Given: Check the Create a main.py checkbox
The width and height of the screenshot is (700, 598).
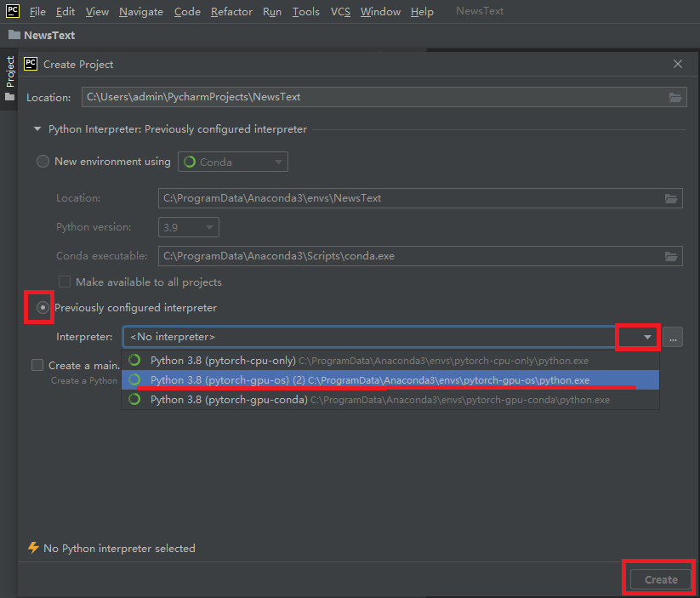Looking at the screenshot, I should [37, 365].
